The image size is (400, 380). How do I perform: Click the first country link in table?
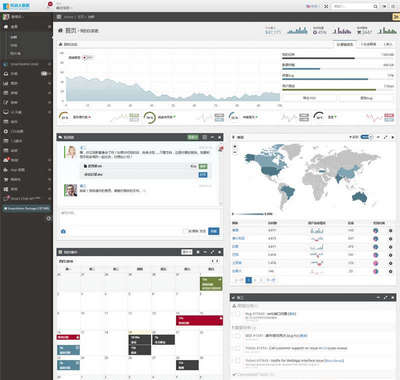[x=235, y=230]
